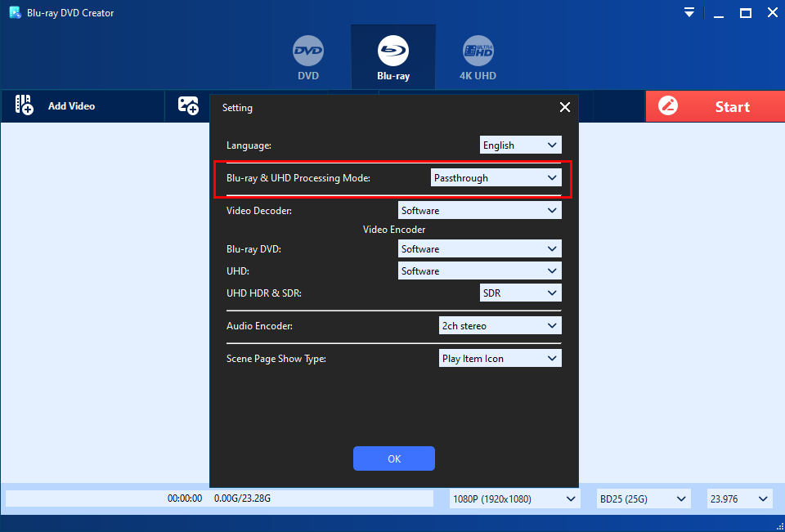Click the Add Video text label
Image resolution: width=785 pixels, height=532 pixels.
(x=71, y=106)
